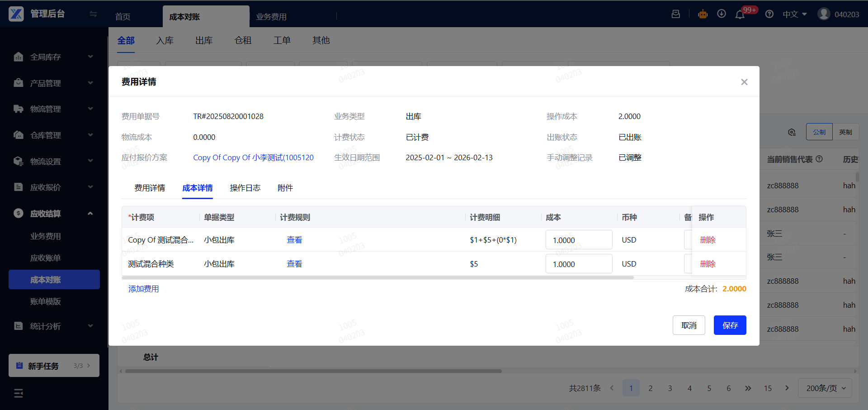Click the 产品管理 bag icon
The image size is (868, 410).
19,83
